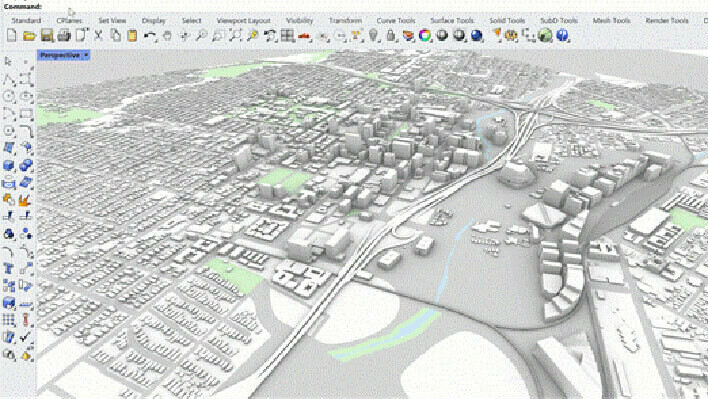Switch to the Standard toolbar tab
The image size is (708, 399).
[26, 21]
